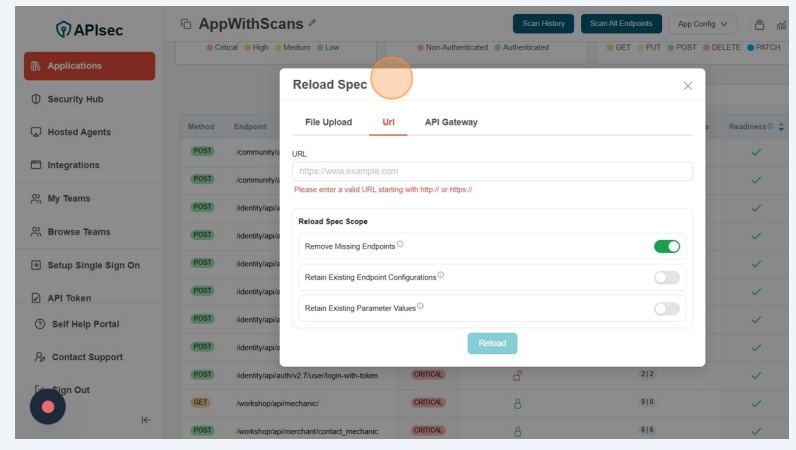Click info icon next to Retain Existing Endpoint Configurations
Image resolution: width=796 pixels, height=450 pixels.
tap(441, 275)
